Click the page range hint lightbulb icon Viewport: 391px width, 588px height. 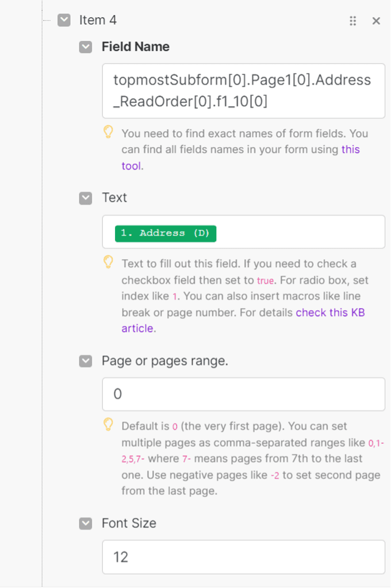tap(108, 424)
